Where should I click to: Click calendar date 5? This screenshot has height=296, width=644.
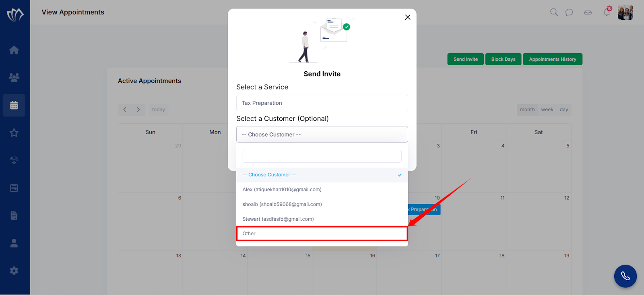(568, 146)
